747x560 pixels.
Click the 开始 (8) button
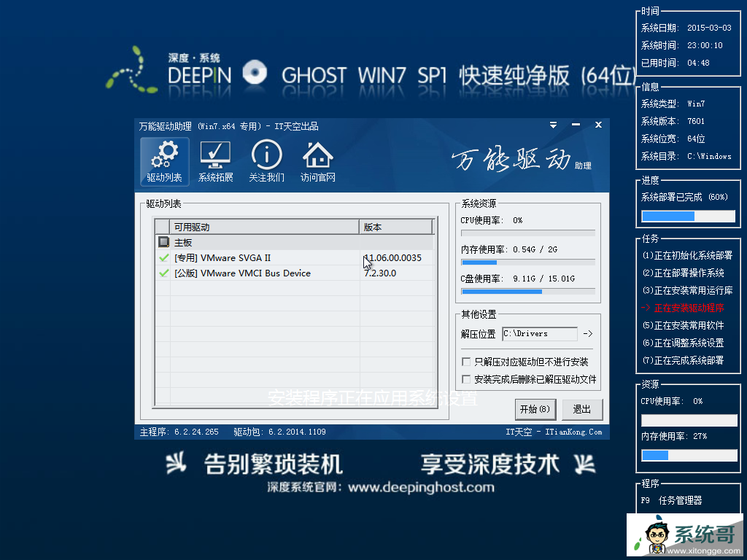[x=535, y=410]
